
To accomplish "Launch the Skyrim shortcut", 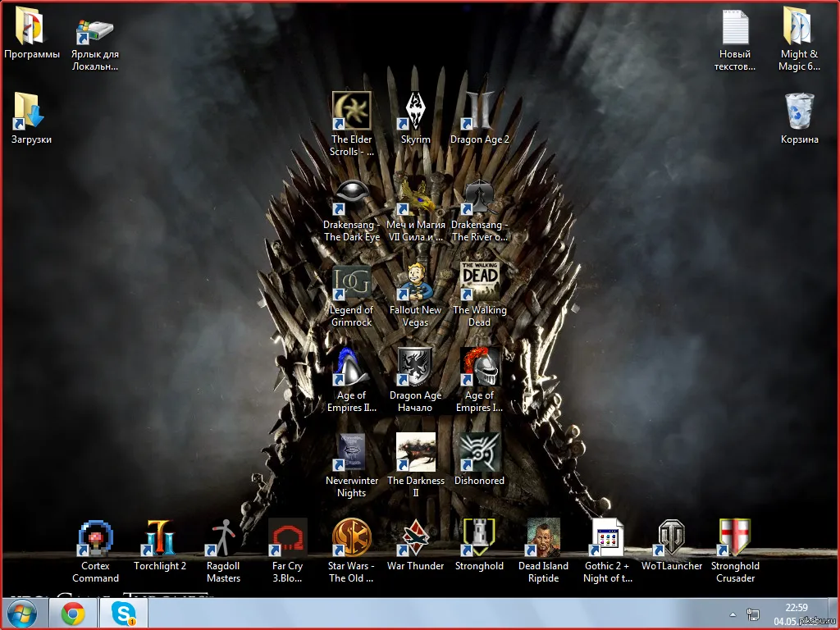I will click(415, 111).
